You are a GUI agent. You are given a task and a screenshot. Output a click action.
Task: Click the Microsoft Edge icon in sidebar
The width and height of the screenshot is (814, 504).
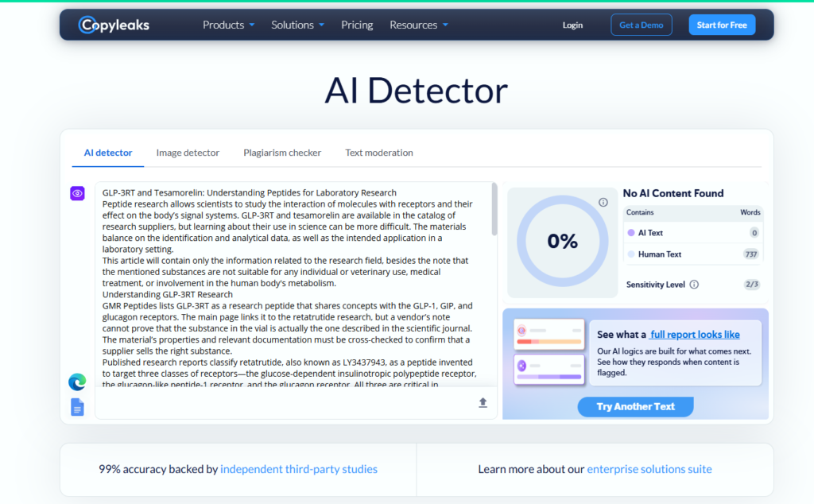click(x=77, y=382)
